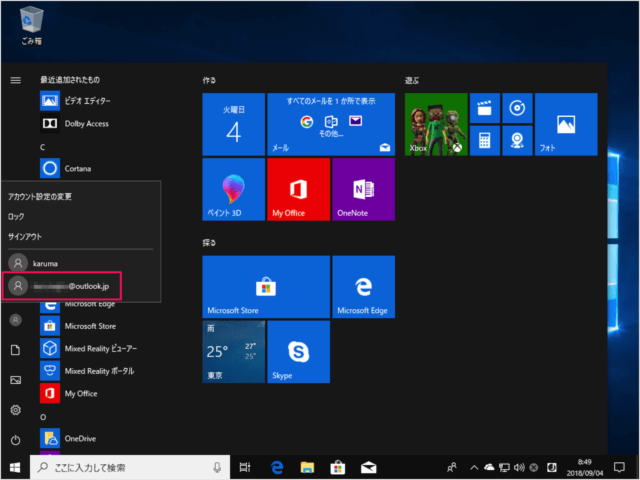Open Settings gear in Start sidebar

(x=15, y=410)
